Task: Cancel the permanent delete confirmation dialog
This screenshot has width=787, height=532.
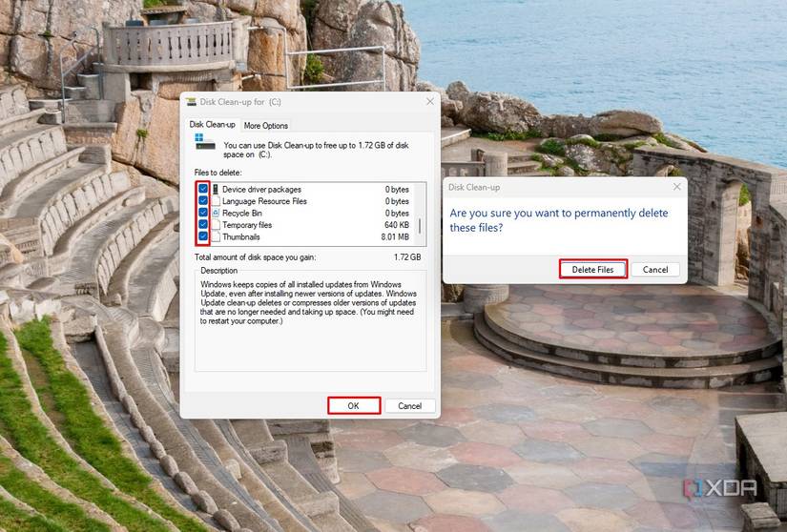Action: click(x=655, y=269)
